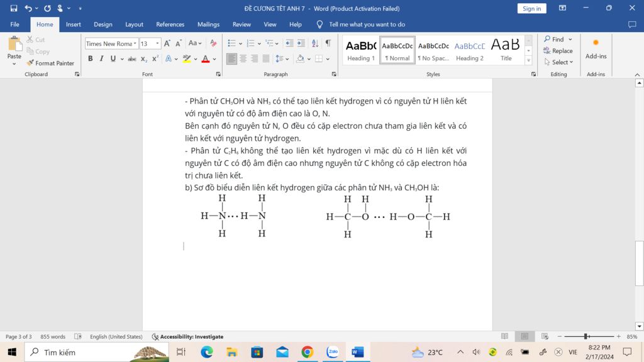Apply the Heading 1 style
The image size is (644, 362).
361,50
